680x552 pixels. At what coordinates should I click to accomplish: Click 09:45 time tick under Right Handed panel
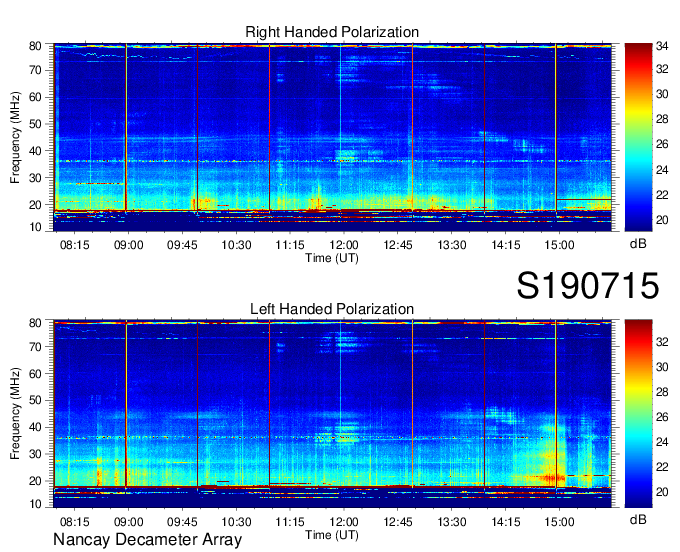click(x=182, y=245)
